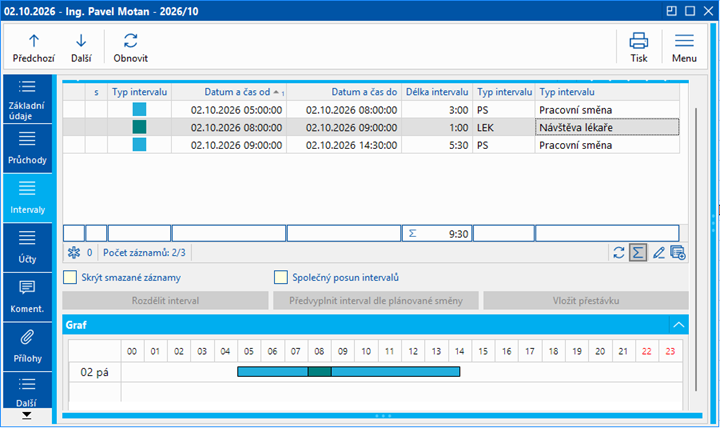The width and height of the screenshot is (720, 428).
Task: Select the Intervaly tab
Action: pos(27,198)
